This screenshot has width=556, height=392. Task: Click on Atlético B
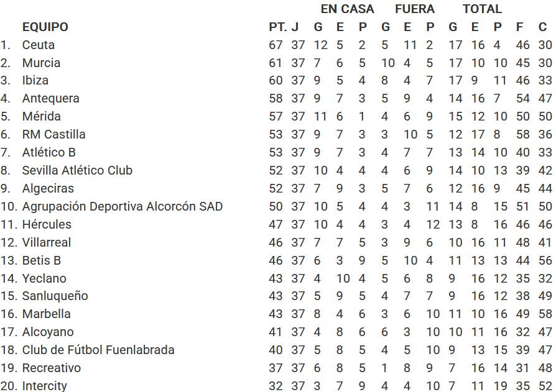(x=49, y=152)
